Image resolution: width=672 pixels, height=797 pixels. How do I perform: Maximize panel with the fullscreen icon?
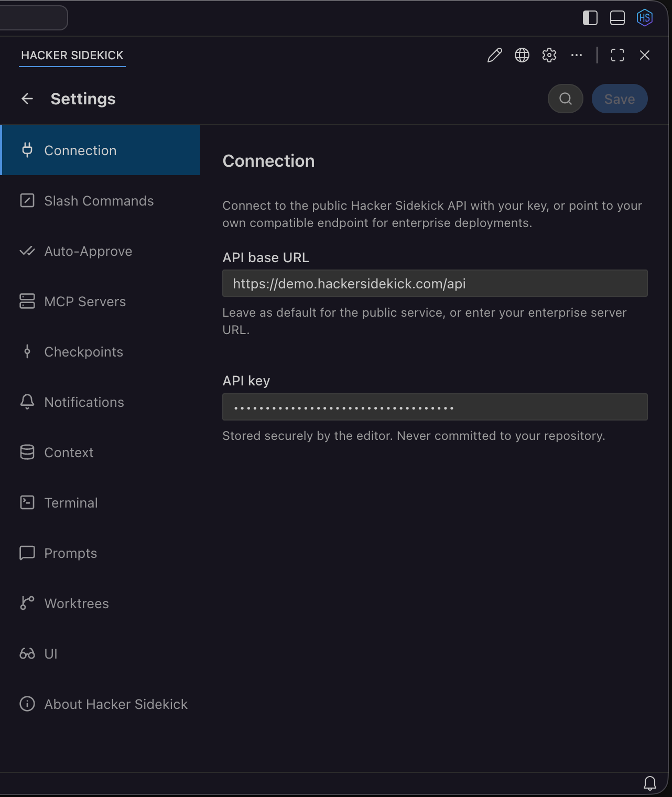617,55
